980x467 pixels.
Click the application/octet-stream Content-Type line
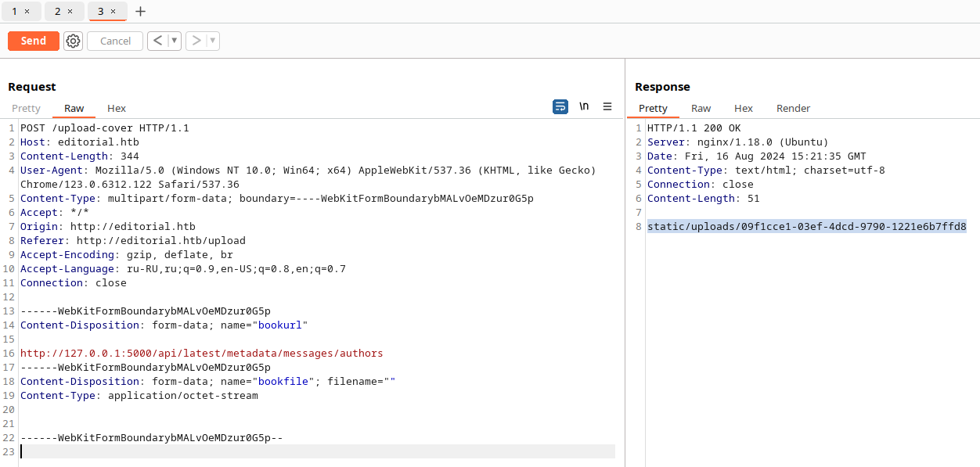pyautogui.click(x=139, y=395)
